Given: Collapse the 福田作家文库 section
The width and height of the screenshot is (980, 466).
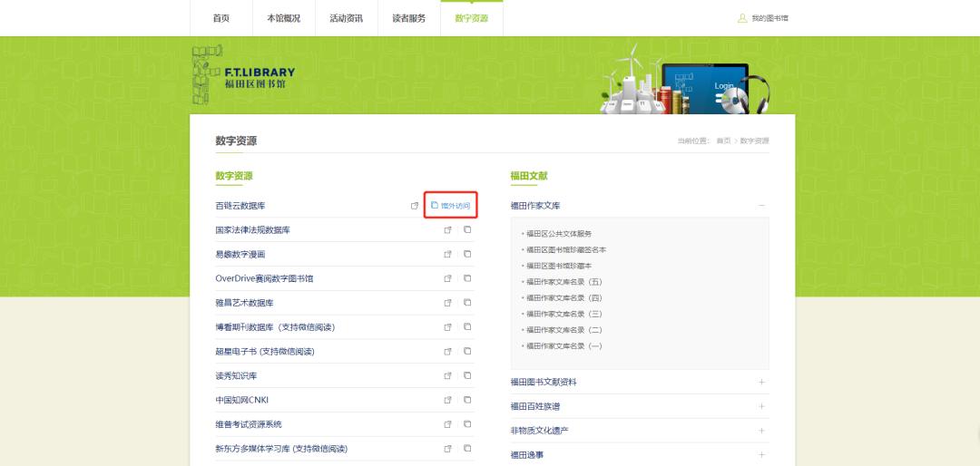Looking at the screenshot, I should (x=761, y=206).
